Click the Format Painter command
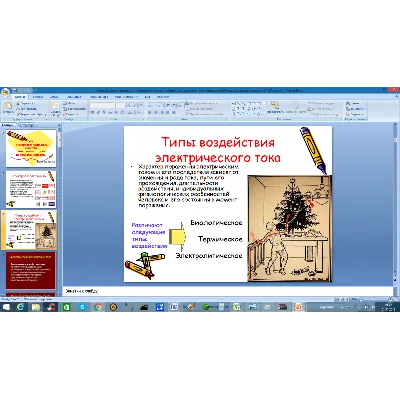Screen dimensions: 400x400 click(x=30, y=114)
